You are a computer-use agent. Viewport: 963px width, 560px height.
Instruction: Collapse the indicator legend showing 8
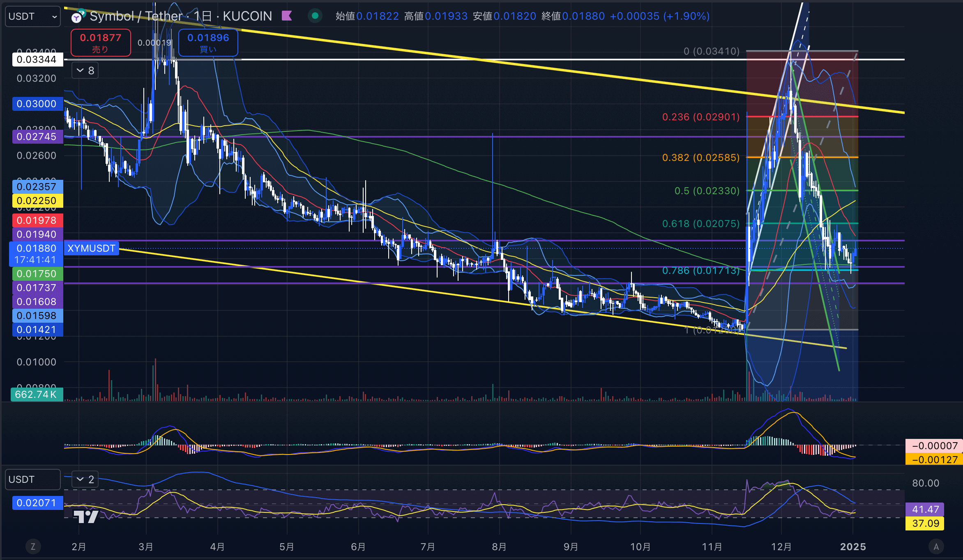tap(85, 71)
